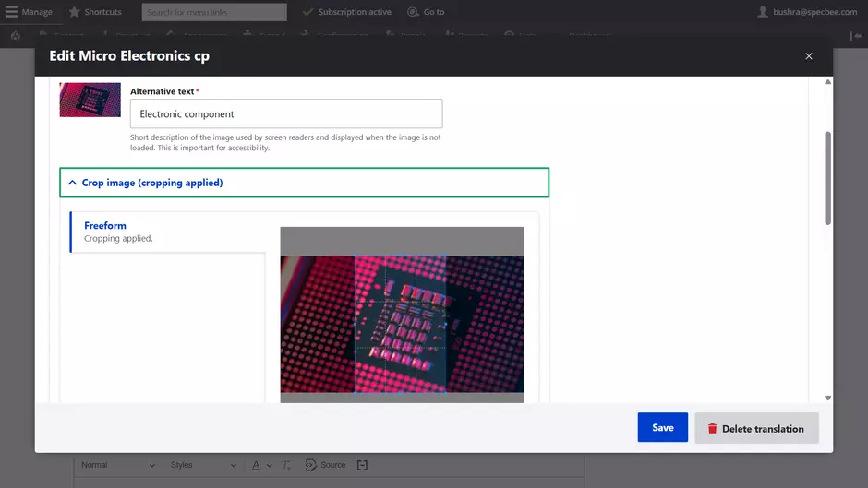
Task: Collapse the Crop image section
Action: (x=305, y=183)
